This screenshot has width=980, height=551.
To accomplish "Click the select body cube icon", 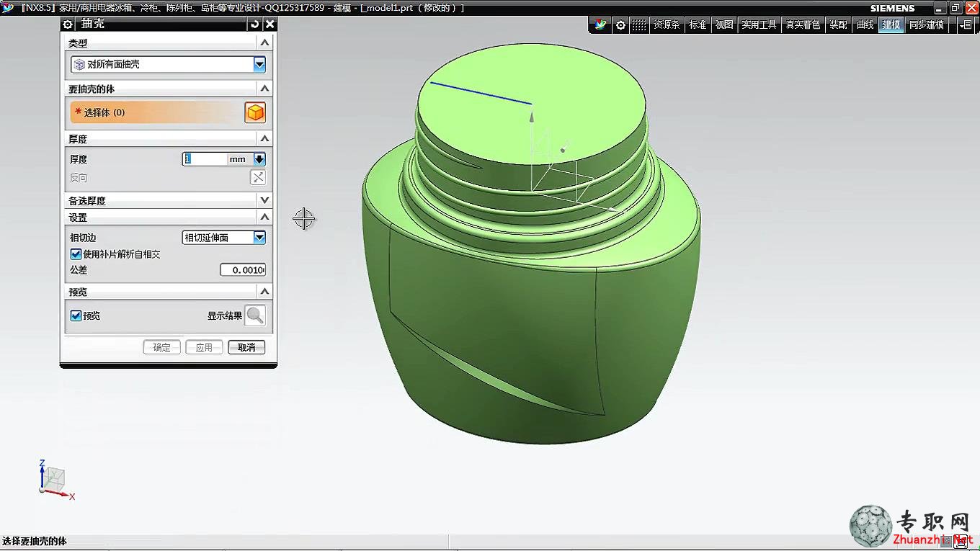I will pyautogui.click(x=255, y=112).
